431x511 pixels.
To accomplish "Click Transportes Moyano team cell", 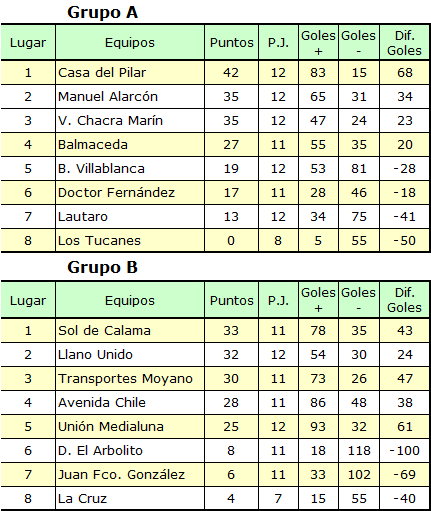I will [130, 378].
